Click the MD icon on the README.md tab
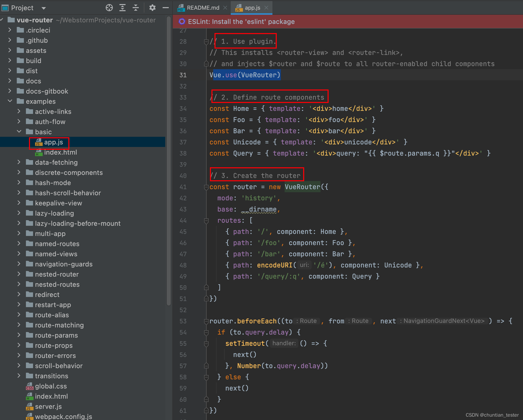This screenshot has height=420, width=523. 180,8
